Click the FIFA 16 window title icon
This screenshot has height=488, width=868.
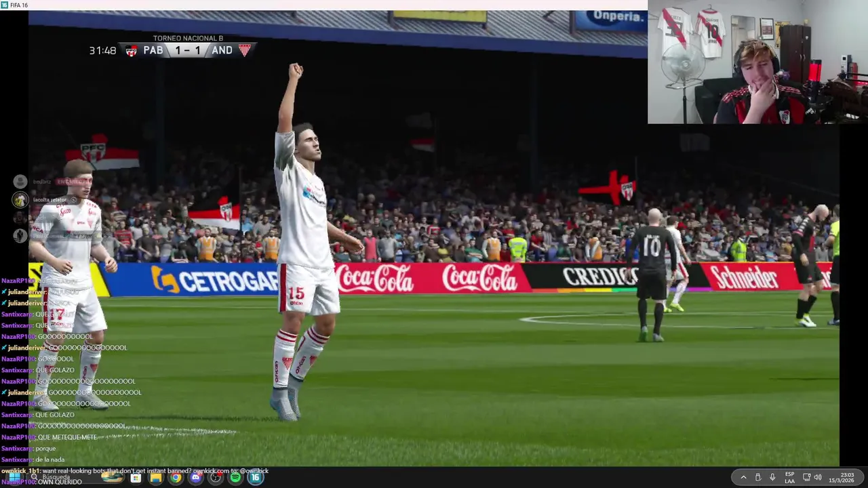[x=5, y=5]
